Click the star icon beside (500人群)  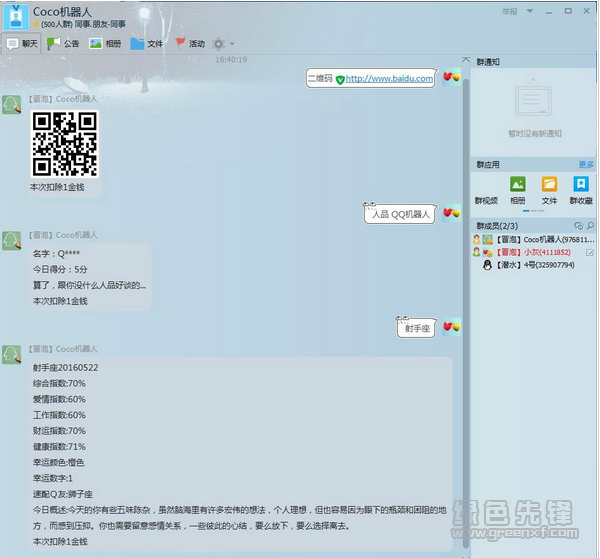click(x=36, y=24)
